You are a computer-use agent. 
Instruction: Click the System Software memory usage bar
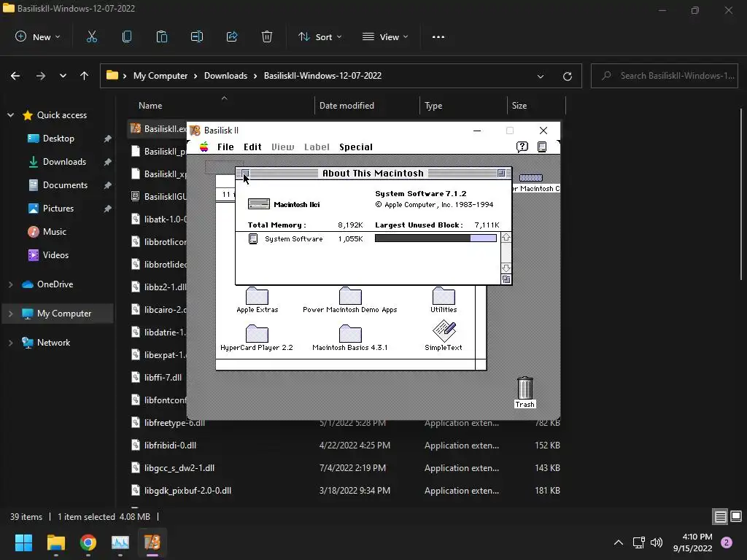click(436, 238)
